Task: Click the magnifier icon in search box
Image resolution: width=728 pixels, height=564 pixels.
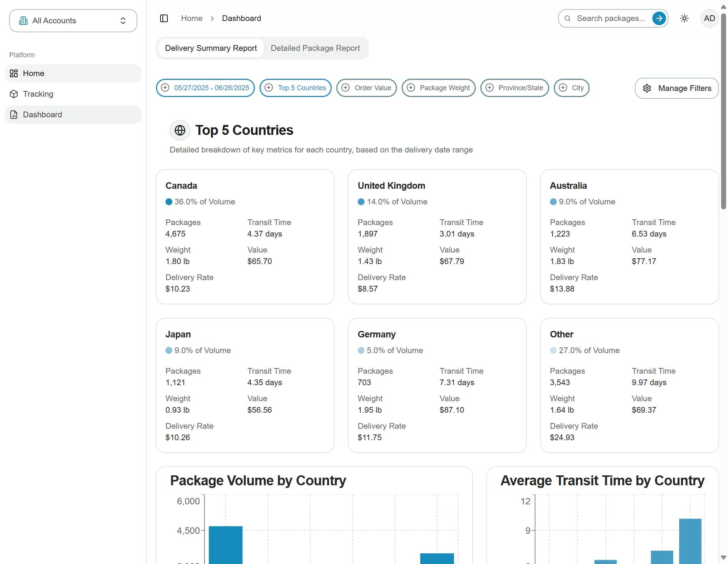Action: [567, 18]
